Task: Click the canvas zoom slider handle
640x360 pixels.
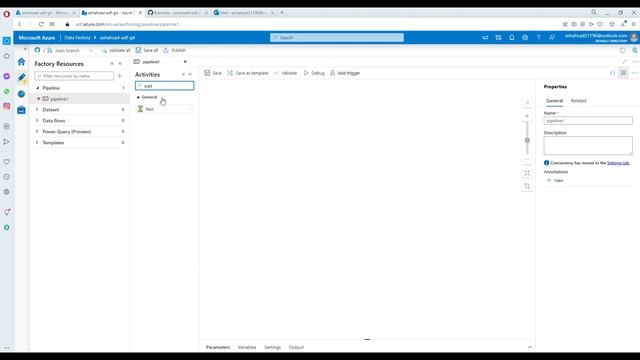Action: pyautogui.click(x=527, y=140)
